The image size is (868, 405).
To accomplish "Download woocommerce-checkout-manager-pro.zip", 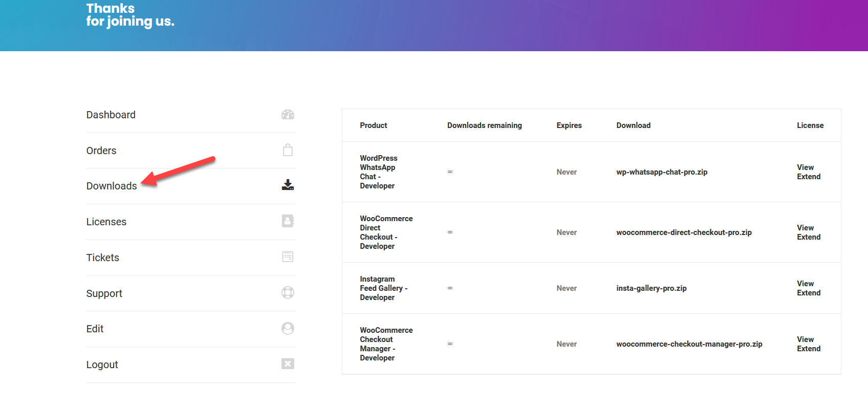I will pyautogui.click(x=689, y=344).
